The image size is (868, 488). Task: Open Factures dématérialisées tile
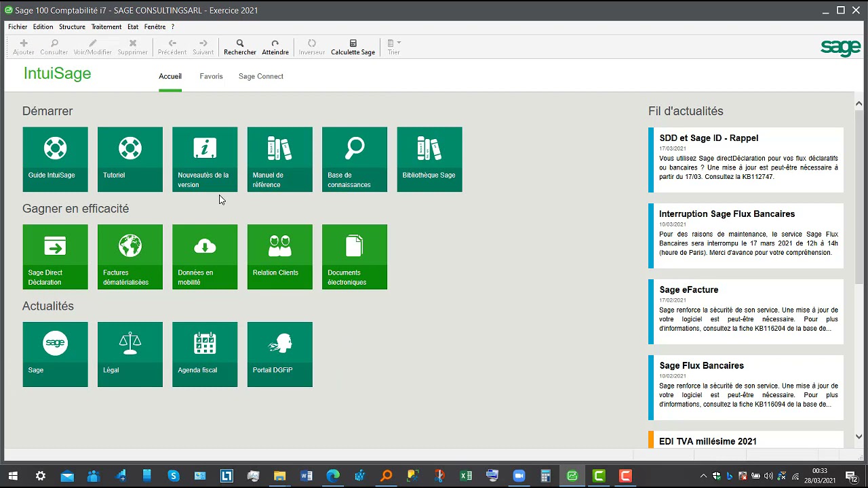click(130, 257)
